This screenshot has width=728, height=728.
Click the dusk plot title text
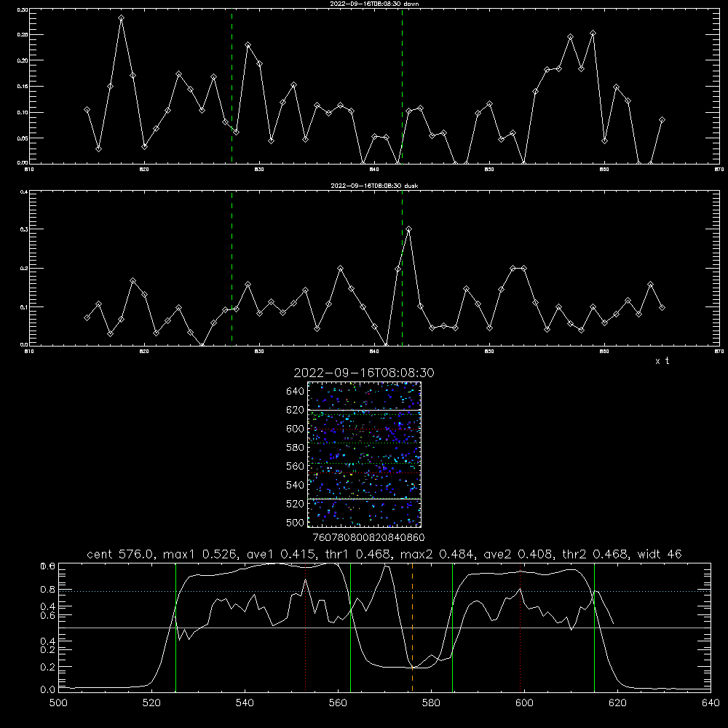pyautogui.click(x=374, y=185)
